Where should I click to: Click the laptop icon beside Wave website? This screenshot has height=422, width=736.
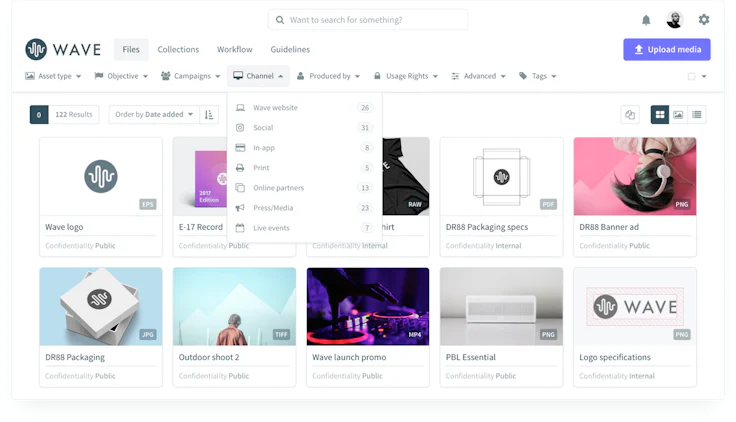(x=240, y=107)
